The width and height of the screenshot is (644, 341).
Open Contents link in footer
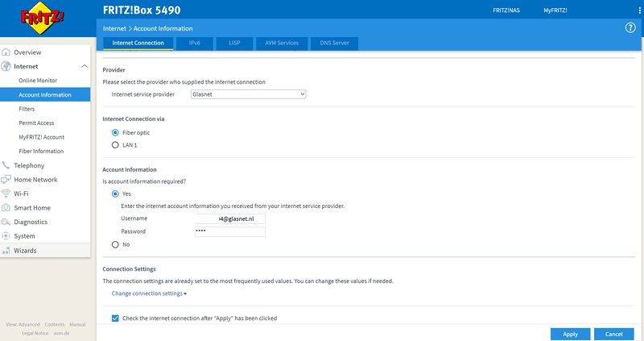(x=55, y=325)
